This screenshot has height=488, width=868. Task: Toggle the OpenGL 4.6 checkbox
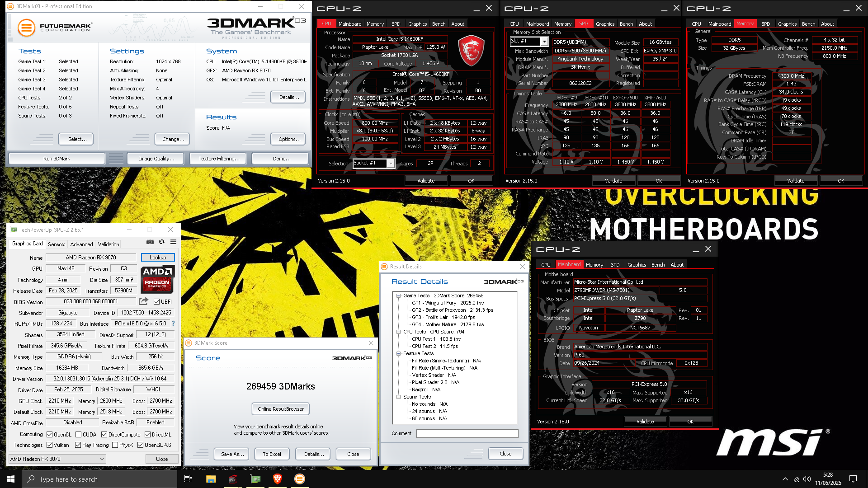point(141,445)
